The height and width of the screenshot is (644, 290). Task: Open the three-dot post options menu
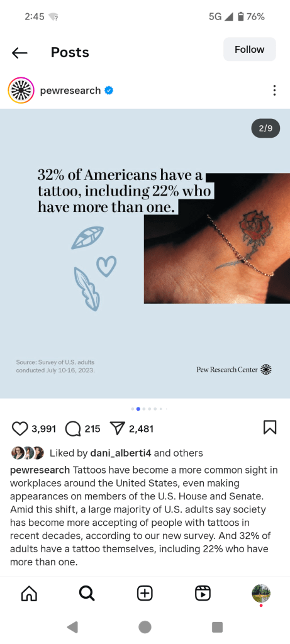click(274, 91)
